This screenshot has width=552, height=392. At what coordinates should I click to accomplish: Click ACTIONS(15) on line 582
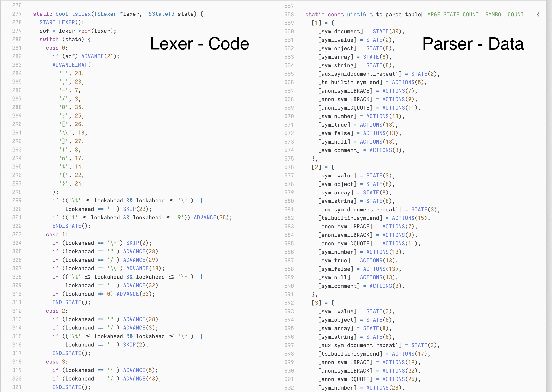point(409,218)
